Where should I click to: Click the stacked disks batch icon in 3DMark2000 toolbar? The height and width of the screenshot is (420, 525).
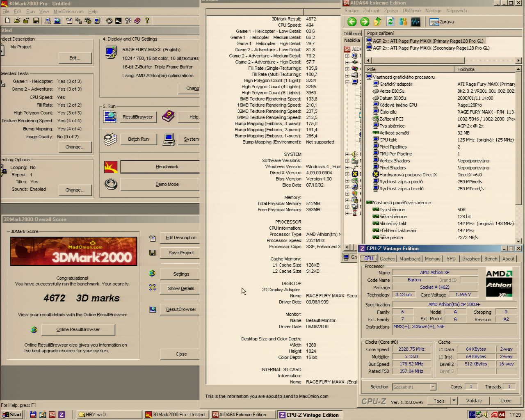coord(128,21)
